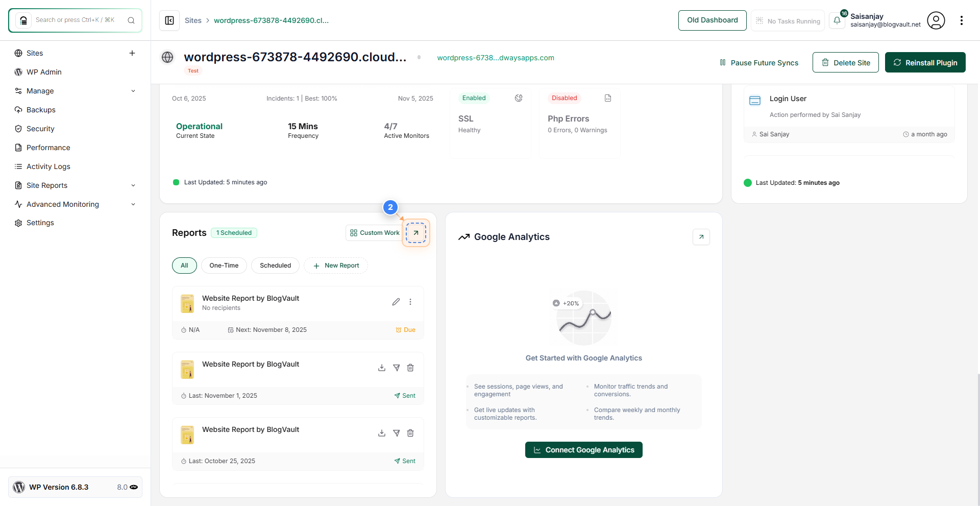The width and height of the screenshot is (980, 506).
Task: Open the three-dot header menu
Action: (962, 20)
